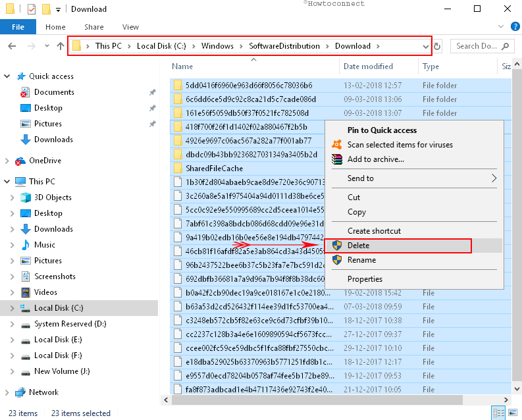Go up one folder level
Screen dimensions: 522x420
pos(61,46)
